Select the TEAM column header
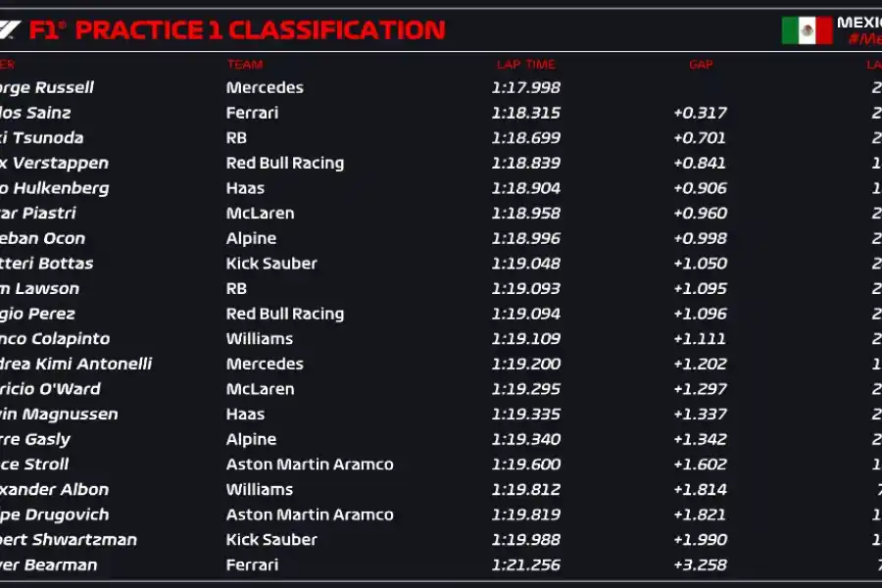The width and height of the screenshot is (882, 588). pyautogui.click(x=244, y=65)
